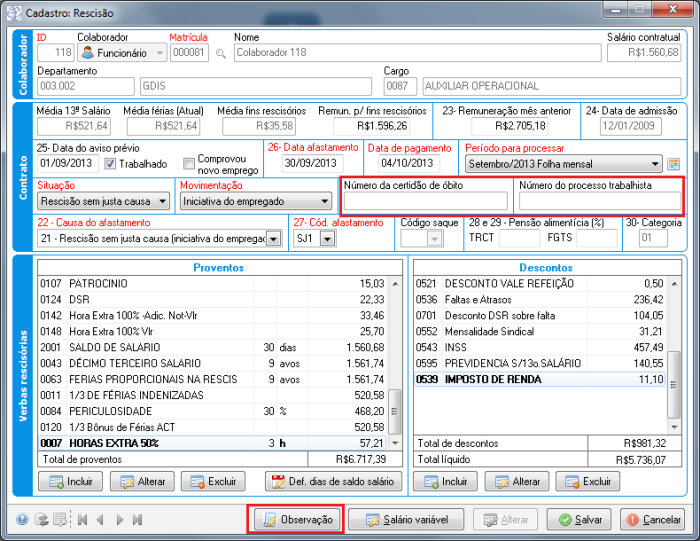700x541 pixels.
Task: Enable the Comprovou novo emprego checkbox
Action: coord(189,164)
